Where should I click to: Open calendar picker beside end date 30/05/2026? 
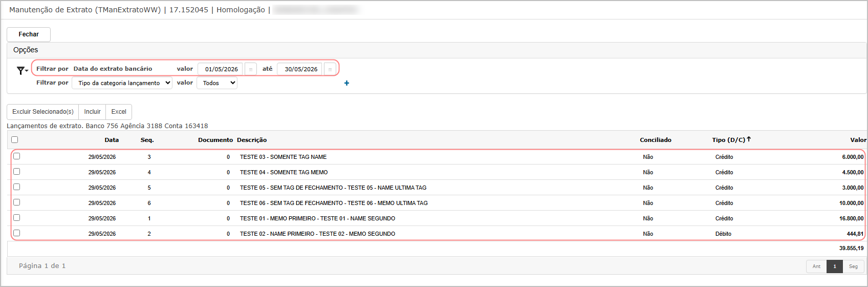coord(330,69)
